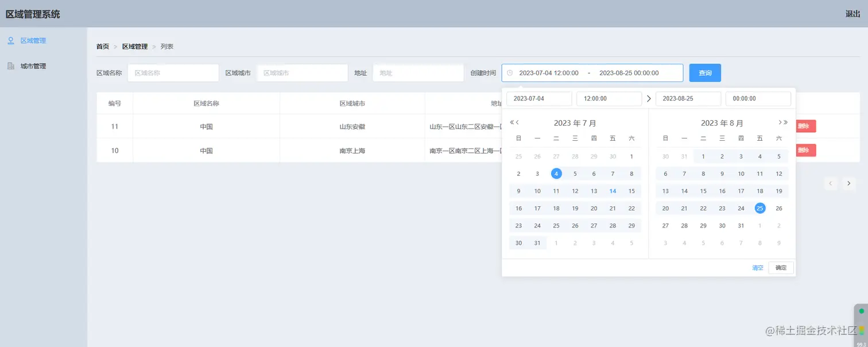The width and height of the screenshot is (868, 347).
Task: Click the 2023 年 7 月 calendar title
Action: coord(575,123)
